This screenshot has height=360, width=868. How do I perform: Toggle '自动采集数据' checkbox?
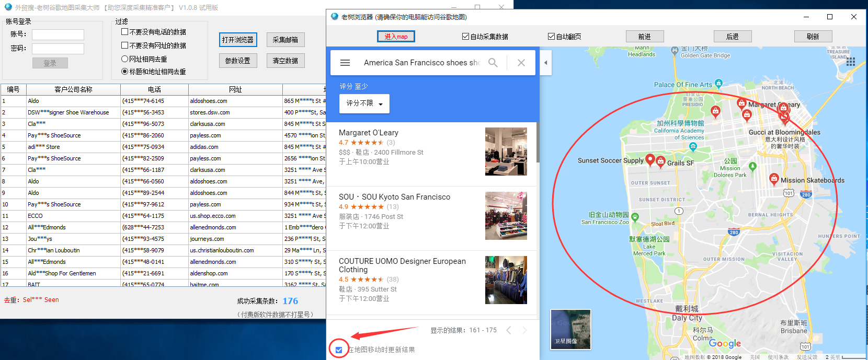pos(465,37)
